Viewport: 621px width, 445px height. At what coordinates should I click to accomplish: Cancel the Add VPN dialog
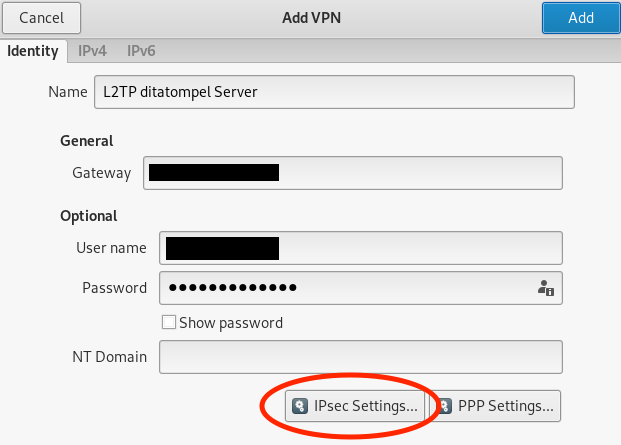pyautogui.click(x=42, y=18)
